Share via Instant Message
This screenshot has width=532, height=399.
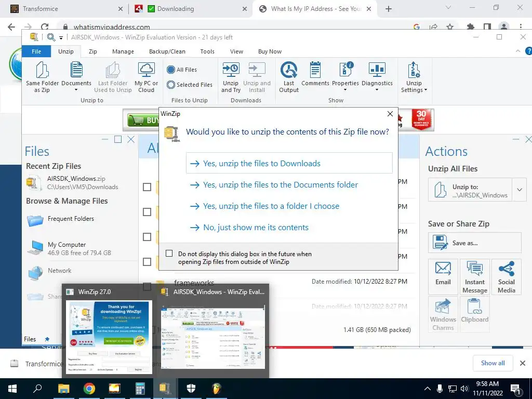[x=475, y=276]
